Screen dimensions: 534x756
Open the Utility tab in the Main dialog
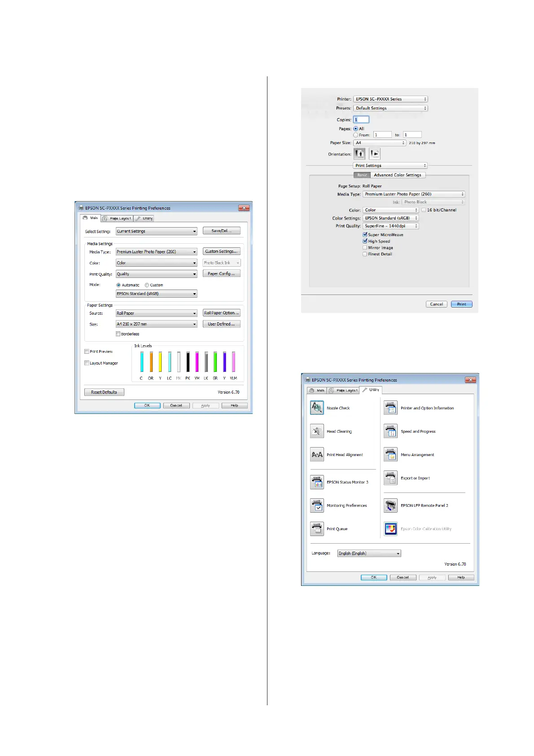[x=144, y=219]
